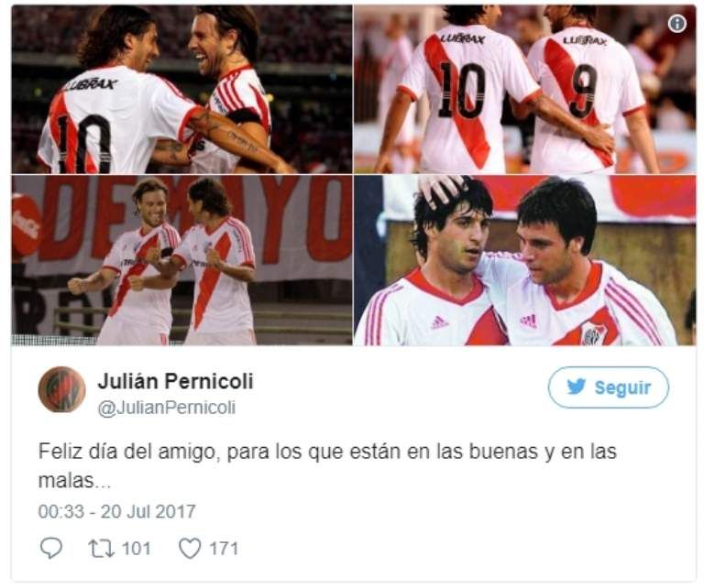View the 101 retweets count
The image size is (704, 588).
point(137,549)
